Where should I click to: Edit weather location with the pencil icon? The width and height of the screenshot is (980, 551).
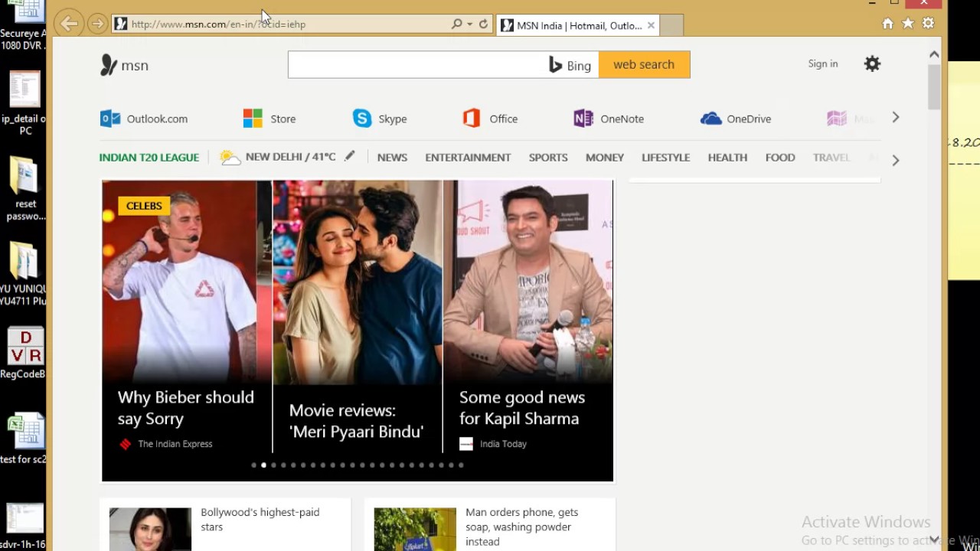(350, 156)
